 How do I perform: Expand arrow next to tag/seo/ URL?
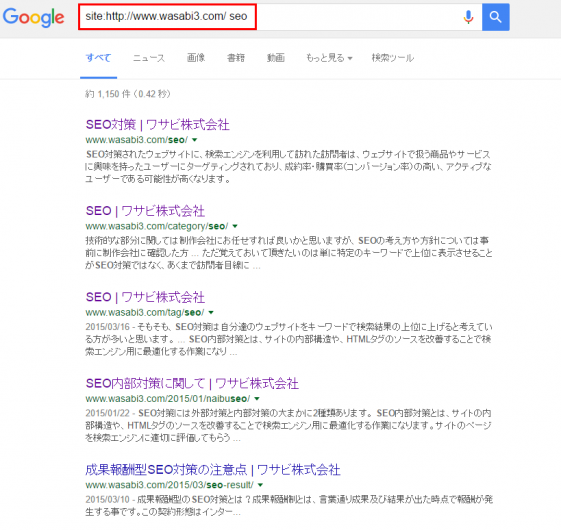click(x=211, y=312)
